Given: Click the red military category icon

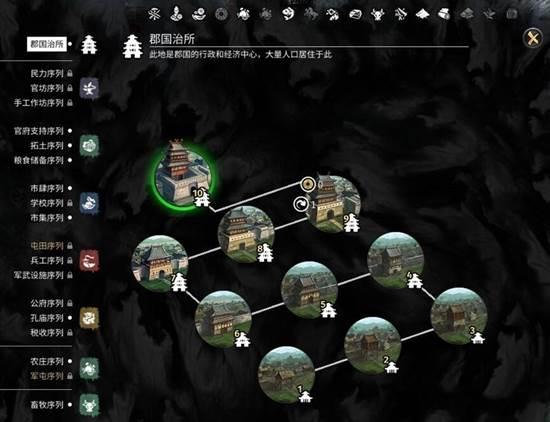Looking at the screenshot, I should pos(89,261).
